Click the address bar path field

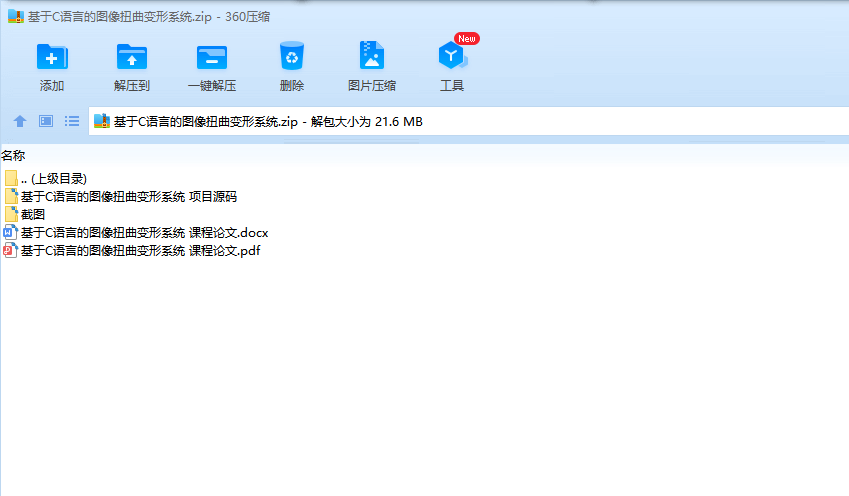468,121
